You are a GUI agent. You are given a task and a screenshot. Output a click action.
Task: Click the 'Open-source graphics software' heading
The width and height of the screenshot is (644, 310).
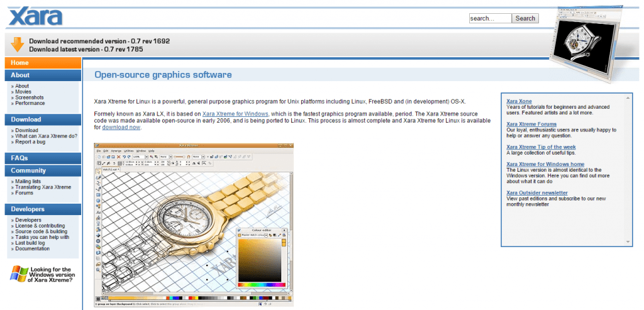click(x=163, y=75)
